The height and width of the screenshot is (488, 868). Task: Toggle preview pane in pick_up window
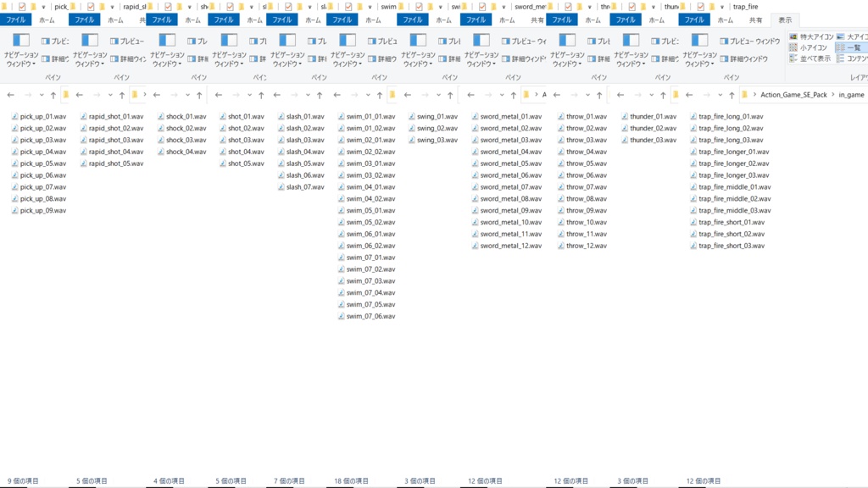point(55,41)
